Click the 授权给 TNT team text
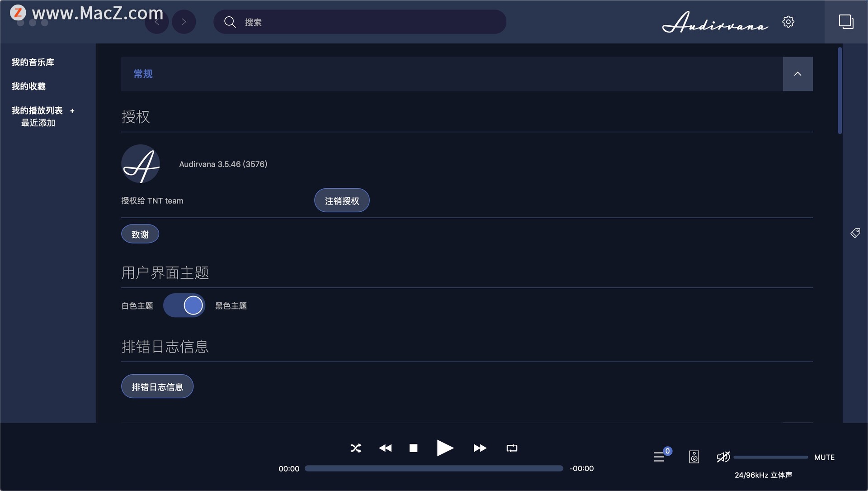 [152, 200]
